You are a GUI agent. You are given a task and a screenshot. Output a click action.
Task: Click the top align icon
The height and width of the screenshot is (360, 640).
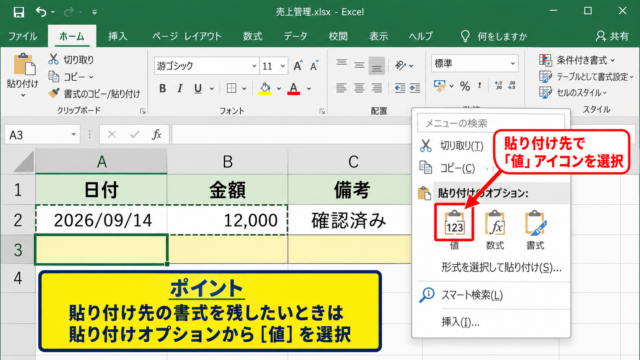(341, 64)
